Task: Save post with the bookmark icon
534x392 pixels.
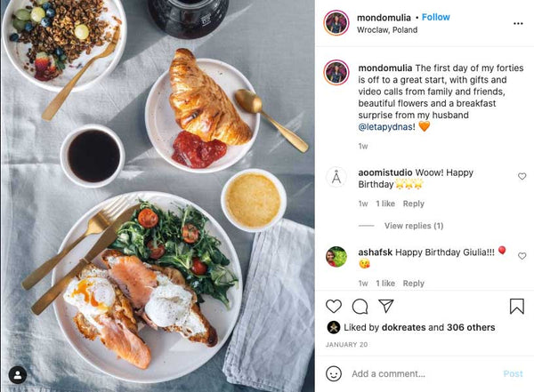Action: 516,306
